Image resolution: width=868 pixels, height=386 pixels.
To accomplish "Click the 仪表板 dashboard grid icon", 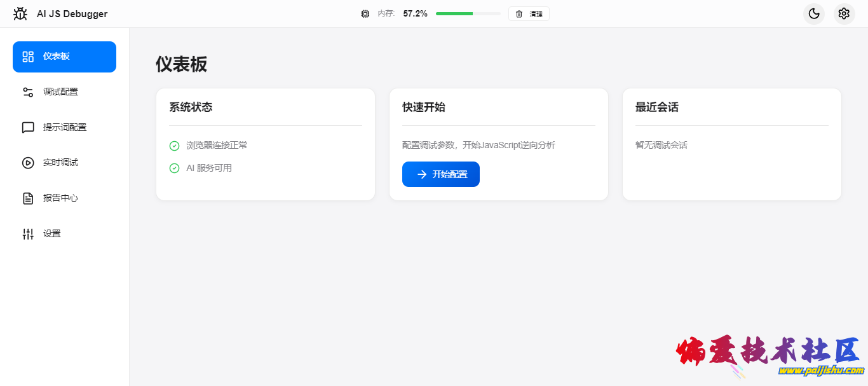I will (28, 57).
